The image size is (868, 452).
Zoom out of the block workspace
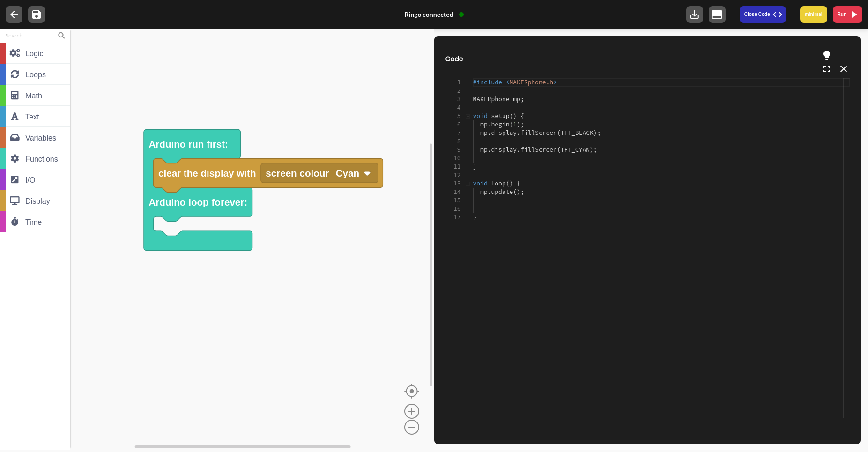click(x=411, y=427)
